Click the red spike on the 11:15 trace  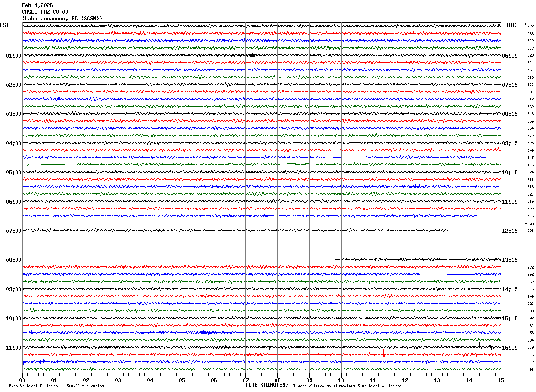pyautogui.click(x=384, y=354)
